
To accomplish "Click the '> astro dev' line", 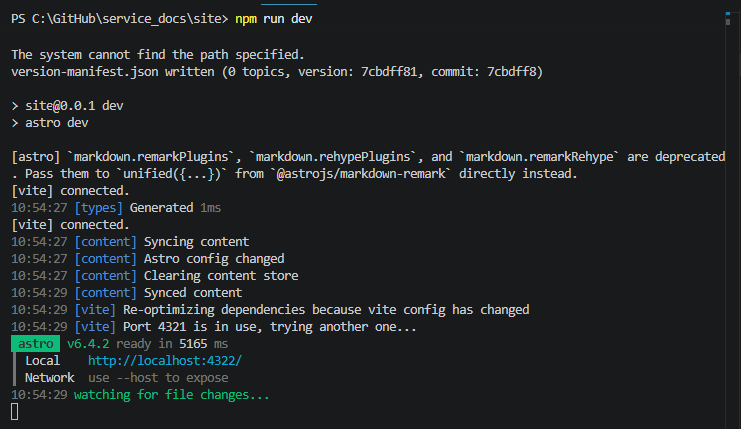I will (x=50, y=123).
